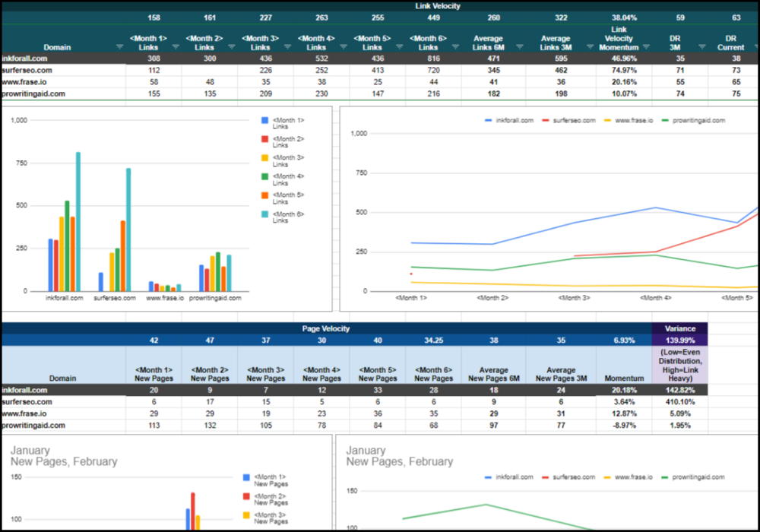Screen dimensions: 760x532
Task: Select prowritingaid.com legend entry in Link Velocity line chart
Action: (x=693, y=120)
